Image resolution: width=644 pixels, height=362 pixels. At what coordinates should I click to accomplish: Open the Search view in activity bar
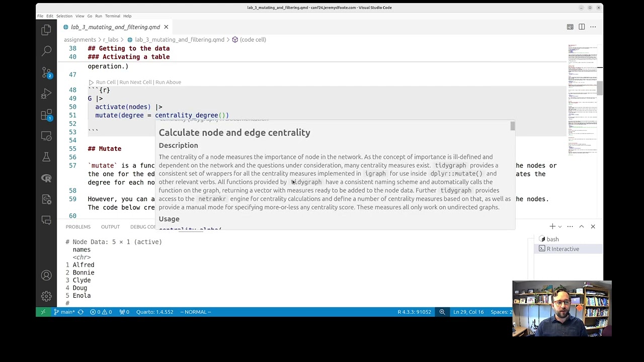pyautogui.click(x=46, y=51)
